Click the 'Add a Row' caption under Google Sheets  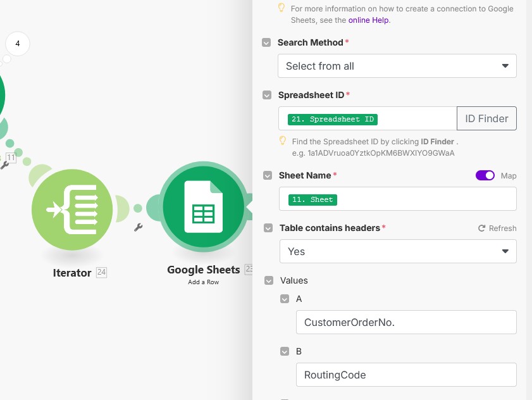204,282
